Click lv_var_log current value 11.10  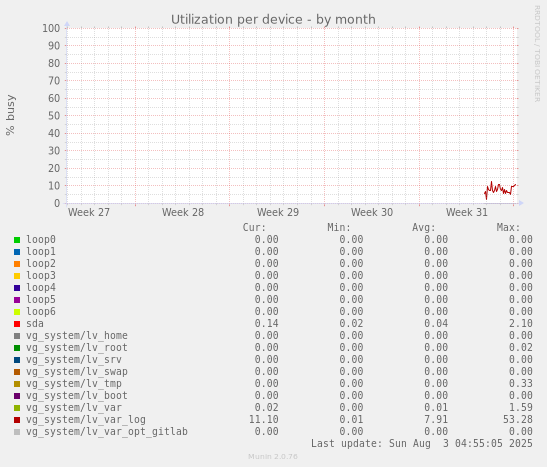[x=263, y=420]
